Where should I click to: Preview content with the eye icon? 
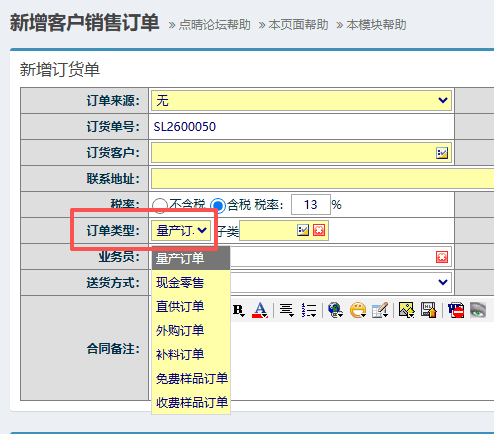click(478, 310)
